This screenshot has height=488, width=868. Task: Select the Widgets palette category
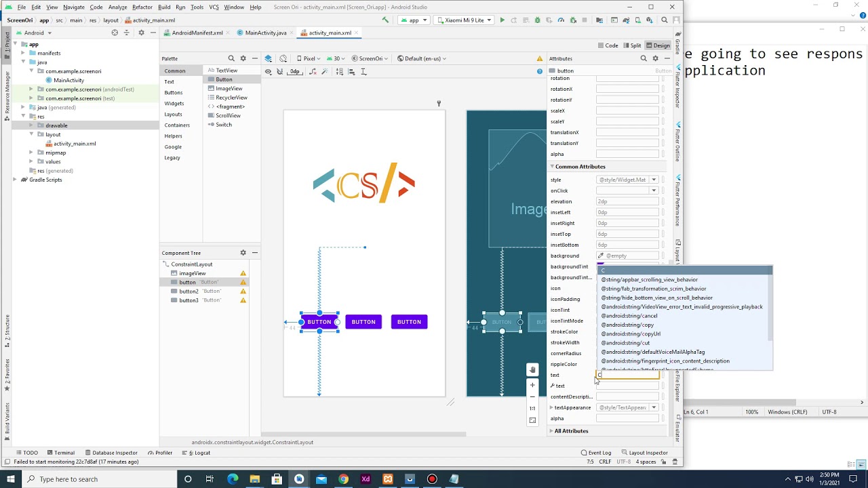click(174, 104)
